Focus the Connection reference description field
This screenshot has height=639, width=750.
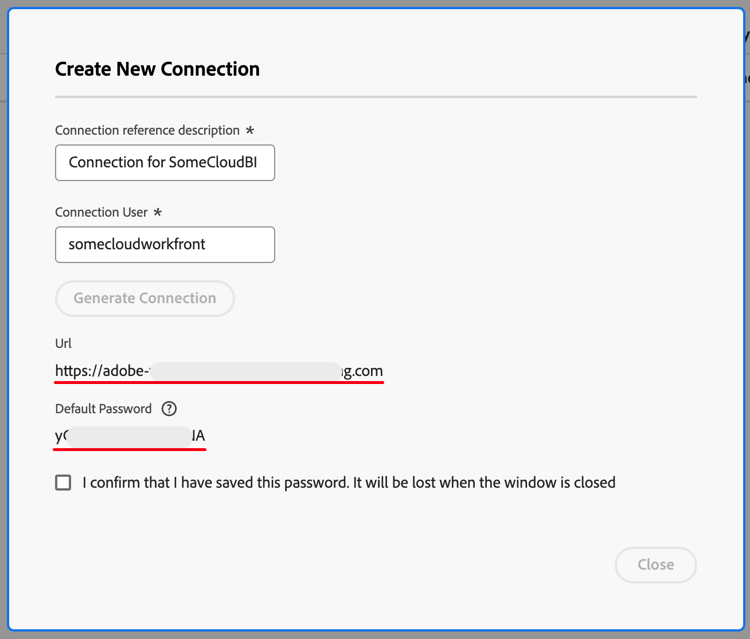[165, 163]
